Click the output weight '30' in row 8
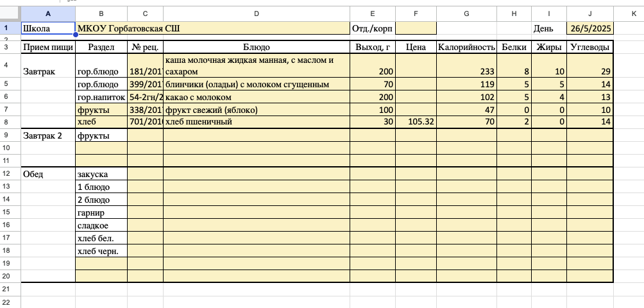The width and height of the screenshot is (644, 308). 373,122
